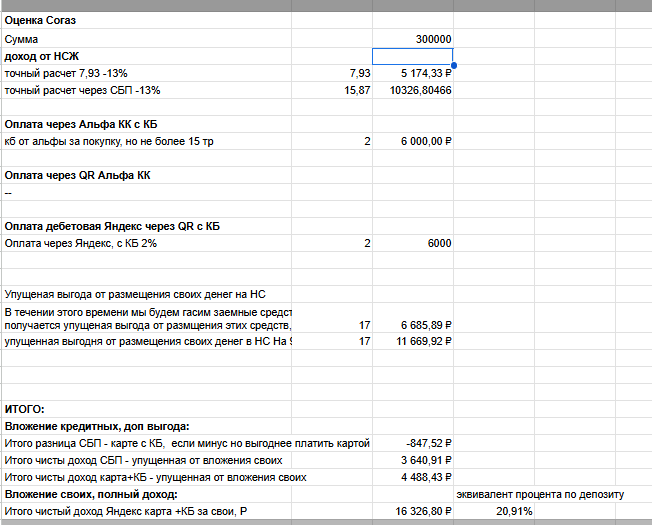This screenshot has width=652, height=525.
Task: Click "Оплата дебетовая Яндекс через QR с КБ" heading
Action: pos(112,226)
